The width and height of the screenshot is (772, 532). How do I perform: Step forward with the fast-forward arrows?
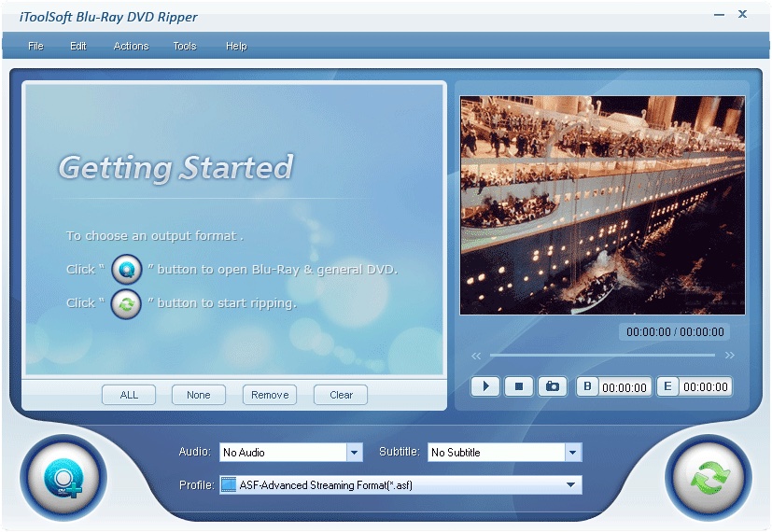tap(730, 356)
